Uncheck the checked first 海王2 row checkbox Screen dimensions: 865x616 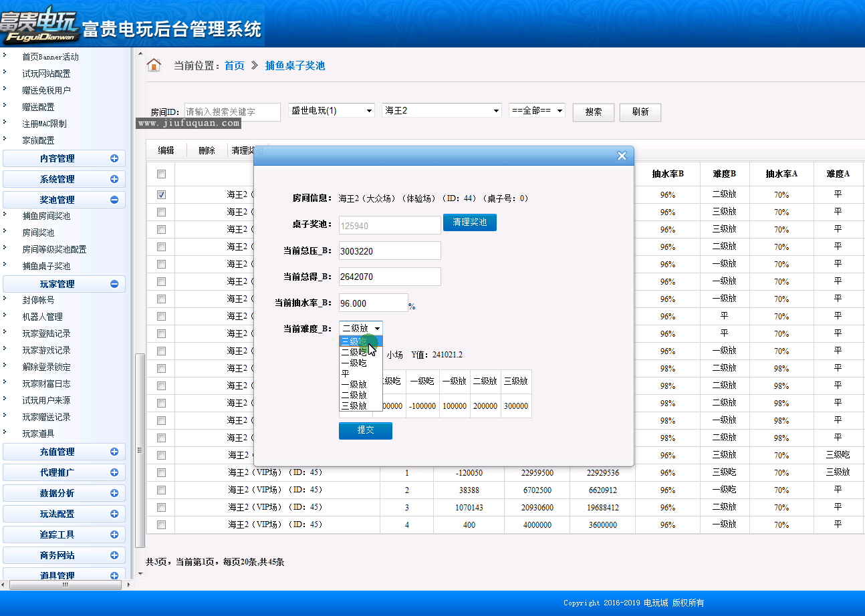click(161, 195)
